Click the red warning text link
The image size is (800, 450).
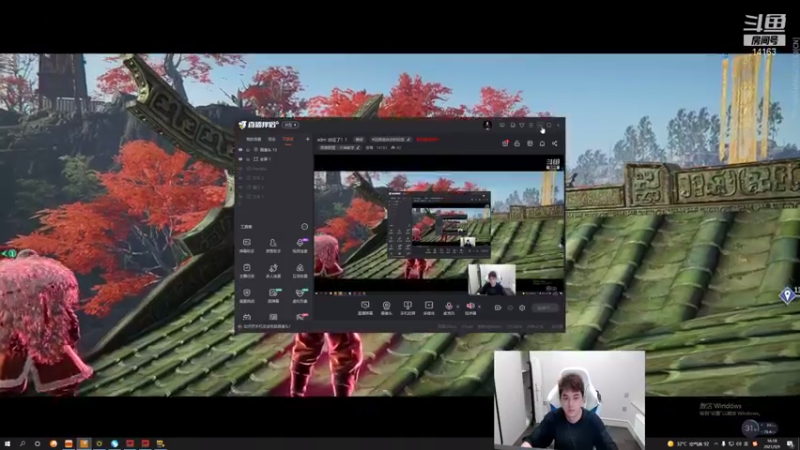428,139
